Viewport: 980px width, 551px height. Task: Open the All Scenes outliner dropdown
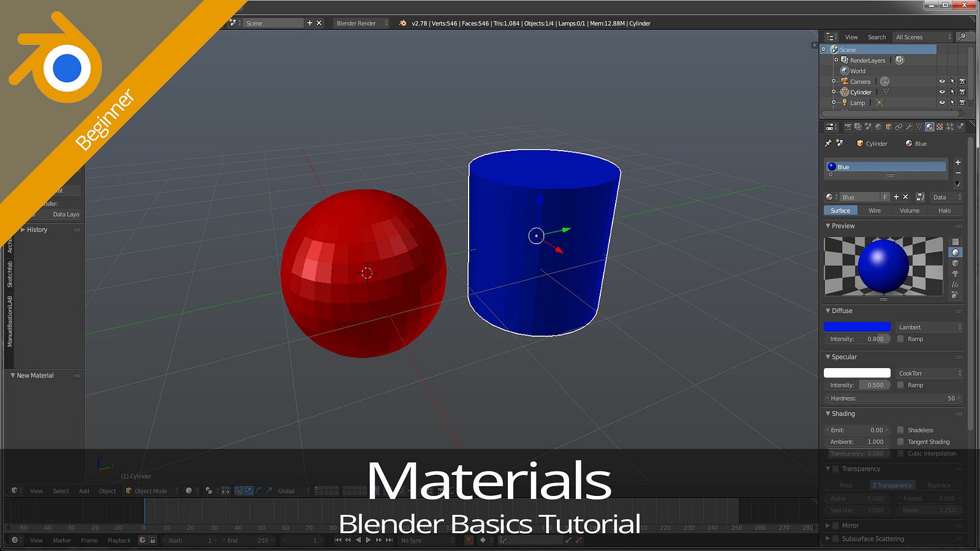[923, 37]
